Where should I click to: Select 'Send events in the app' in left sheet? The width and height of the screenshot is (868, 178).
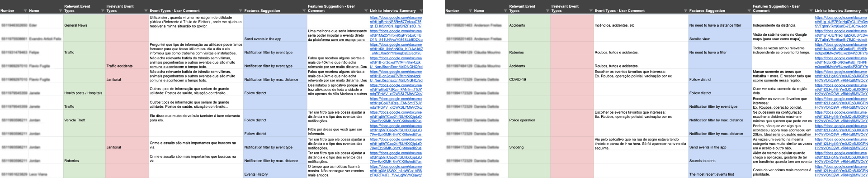[275, 35]
